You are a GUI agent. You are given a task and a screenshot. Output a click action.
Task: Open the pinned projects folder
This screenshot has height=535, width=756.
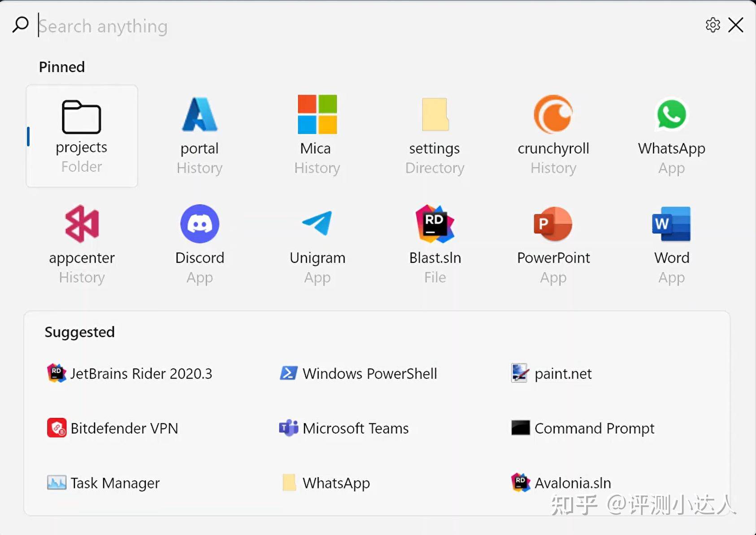[82, 136]
